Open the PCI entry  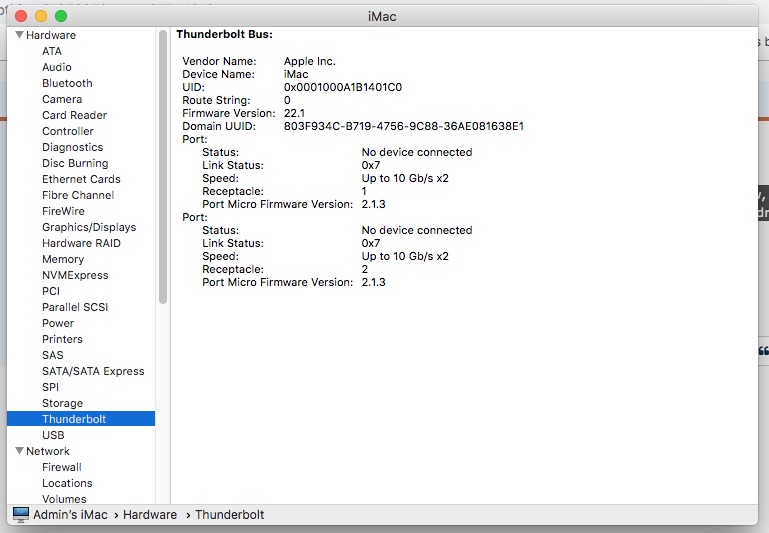click(51, 291)
